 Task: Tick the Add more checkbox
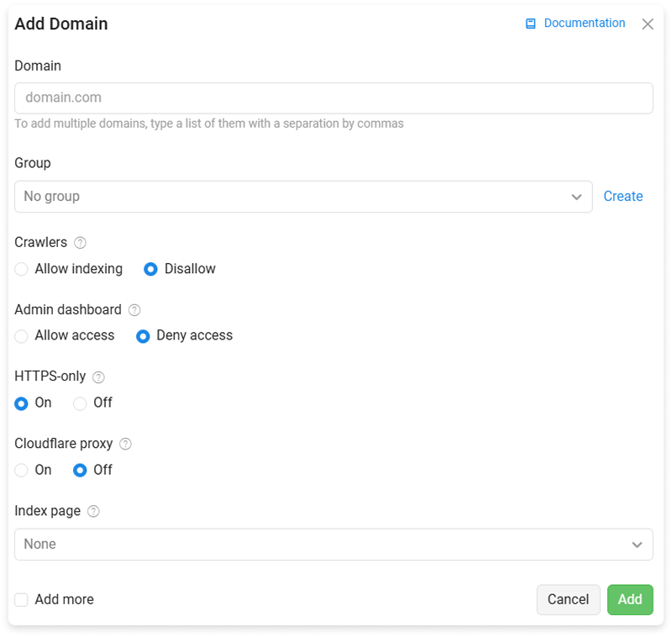click(x=22, y=600)
